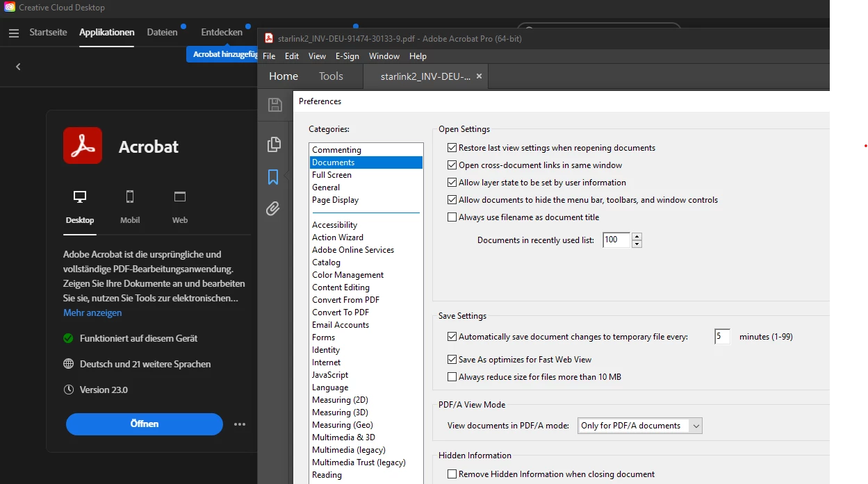868x484 pixels.
Task: Select General category
Action: coord(366,187)
